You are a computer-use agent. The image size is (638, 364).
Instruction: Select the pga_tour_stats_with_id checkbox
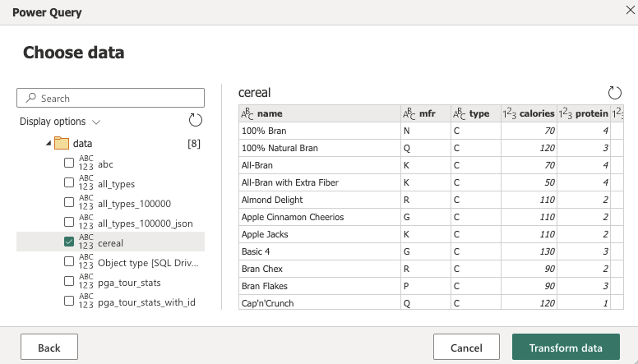pyautogui.click(x=69, y=302)
